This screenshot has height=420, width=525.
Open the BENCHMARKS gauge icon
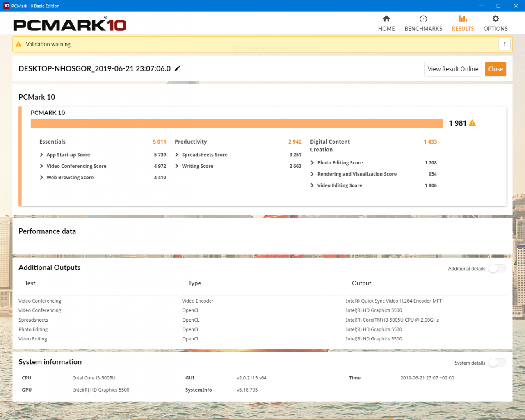click(423, 18)
